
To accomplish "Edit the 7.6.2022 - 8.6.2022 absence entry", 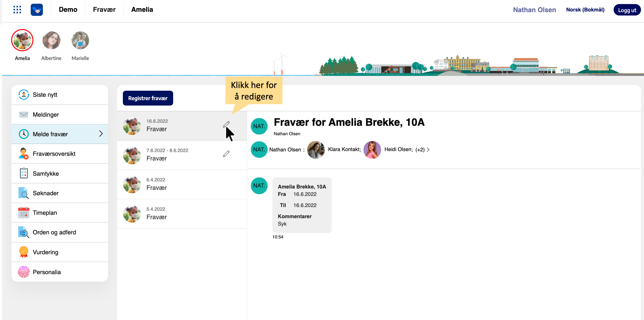I will click(x=226, y=154).
